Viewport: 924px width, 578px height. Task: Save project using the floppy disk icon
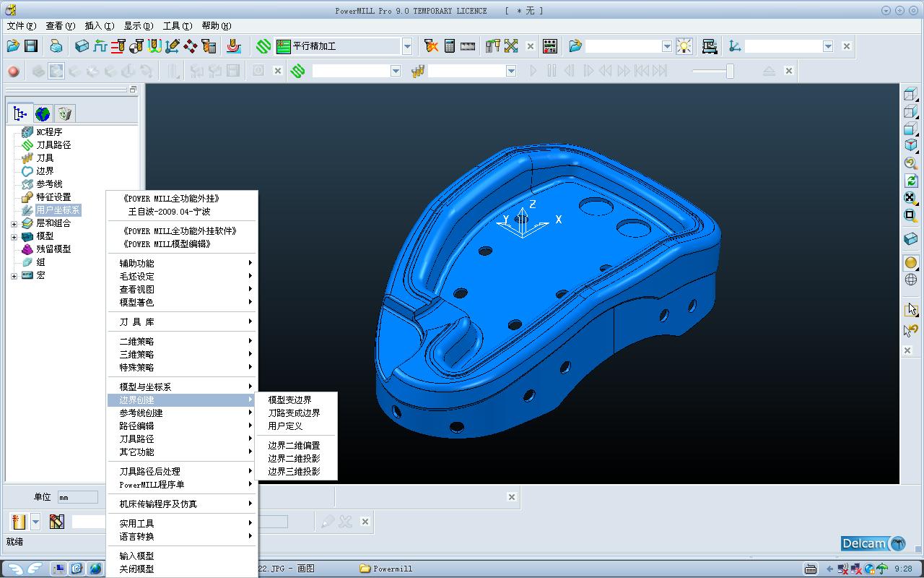(x=31, y=46)
